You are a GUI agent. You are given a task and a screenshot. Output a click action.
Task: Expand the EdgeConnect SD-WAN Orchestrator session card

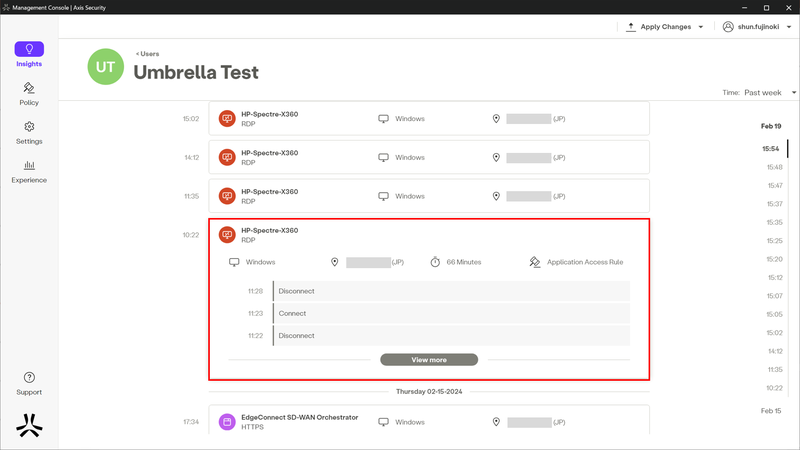pos(429,420)
